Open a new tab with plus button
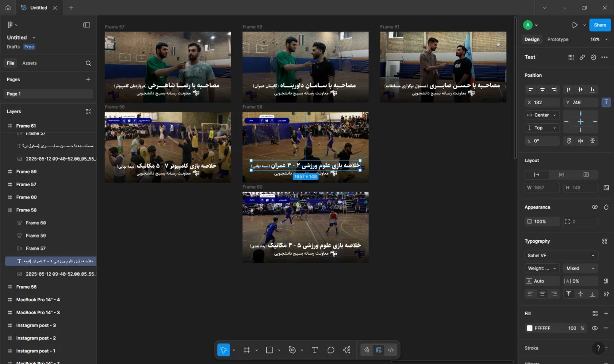Screen dimensions: 614x364 pos(71,8)
